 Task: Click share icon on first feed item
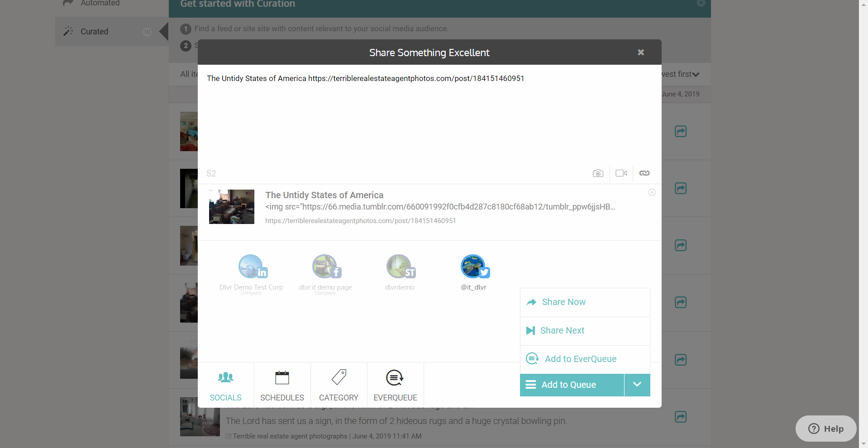681,131
